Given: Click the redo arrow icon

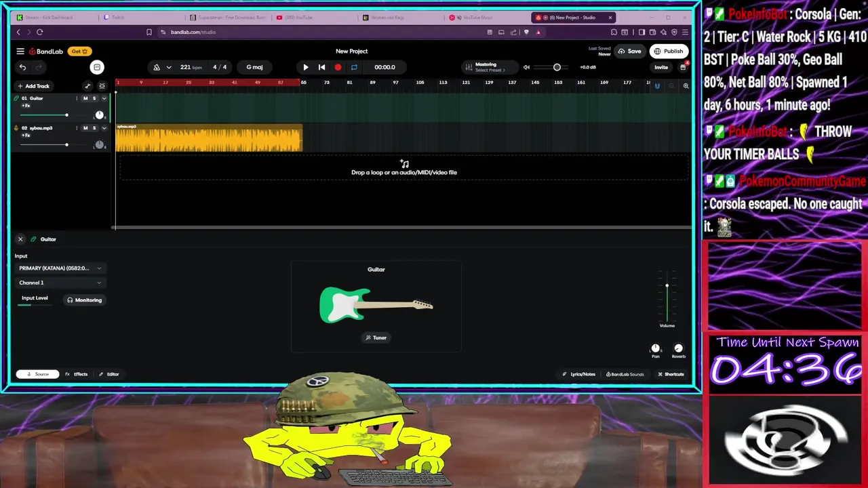Looking at the screenshot, I should pos(39,67).
